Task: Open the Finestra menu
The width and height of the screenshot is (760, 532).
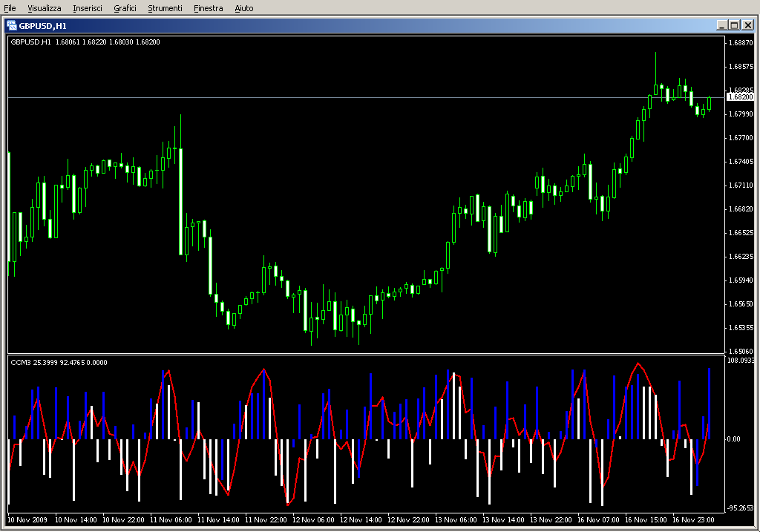Action: click(x=209, y=8)
